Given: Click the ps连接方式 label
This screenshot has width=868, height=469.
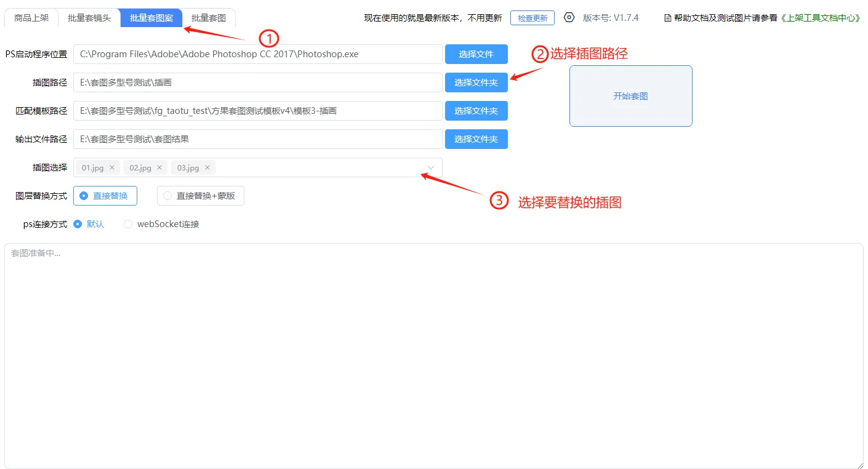Looking at the screenshot, I should (46, 224).
